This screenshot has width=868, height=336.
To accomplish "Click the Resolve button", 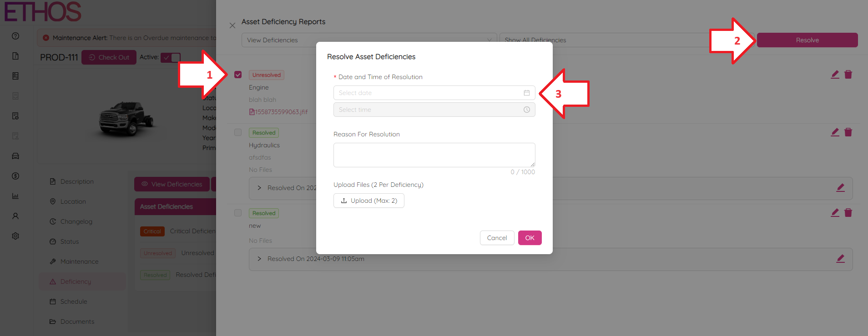I will click(807, 40).
